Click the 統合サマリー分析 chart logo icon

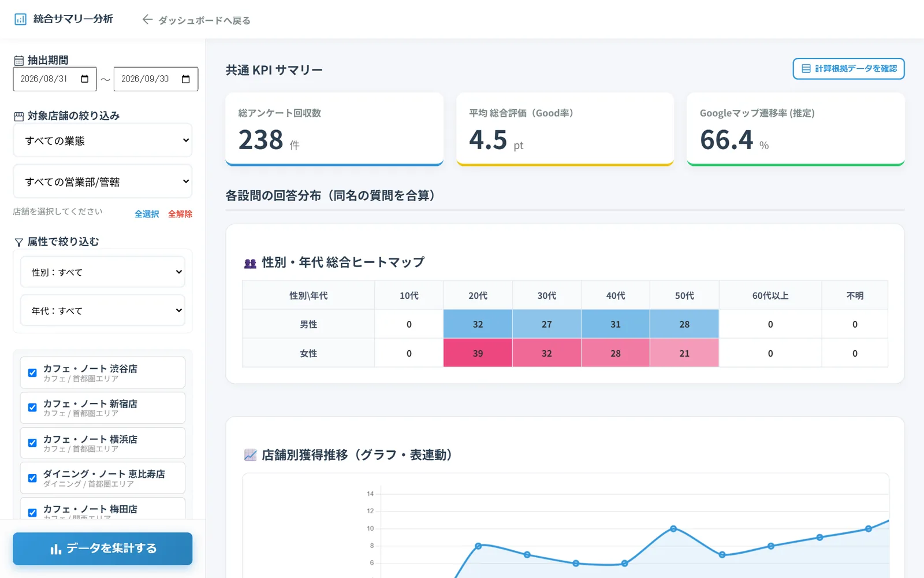tap(20, 19)
